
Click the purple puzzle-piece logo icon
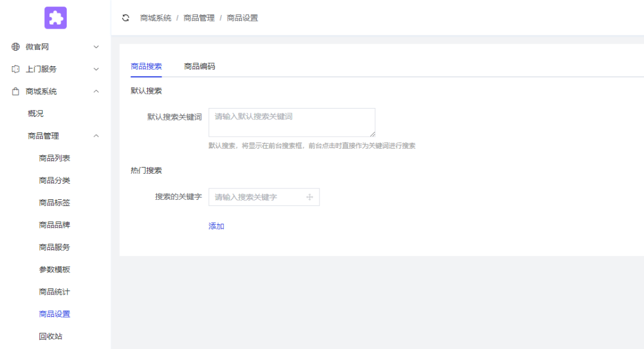pyautogui.click(x=55, y=18)
